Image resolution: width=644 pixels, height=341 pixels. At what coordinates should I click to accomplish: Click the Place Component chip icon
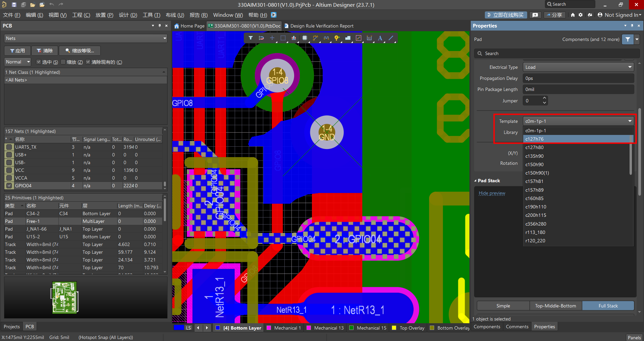pyautogui.click(x=305, y=38)
